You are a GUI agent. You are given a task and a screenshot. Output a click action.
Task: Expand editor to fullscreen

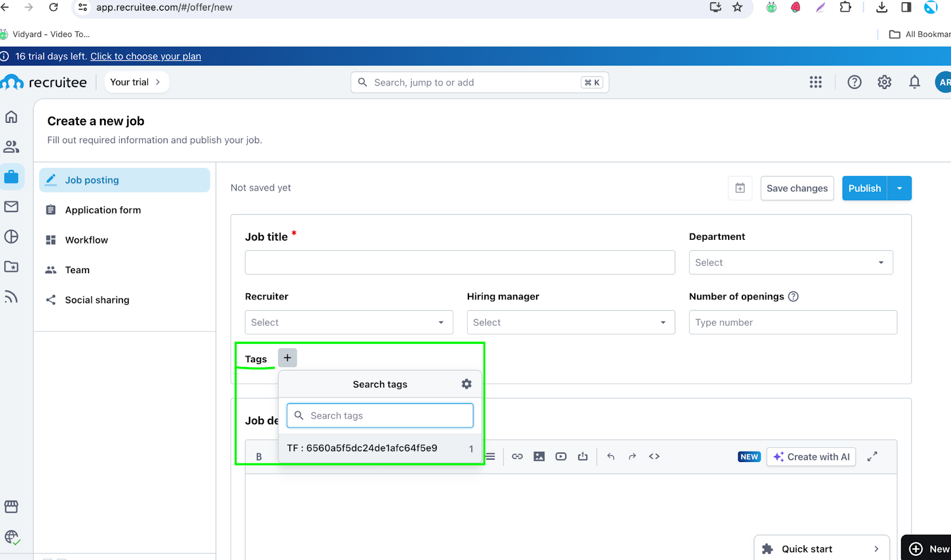[872, 457]
